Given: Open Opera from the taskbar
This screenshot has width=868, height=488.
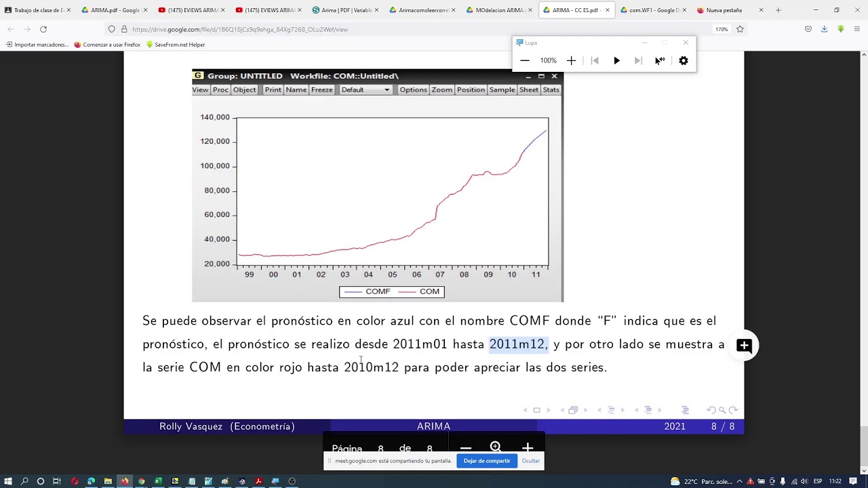Looking at the screenshot, I should pyautogui.click(x=75, y=481).
